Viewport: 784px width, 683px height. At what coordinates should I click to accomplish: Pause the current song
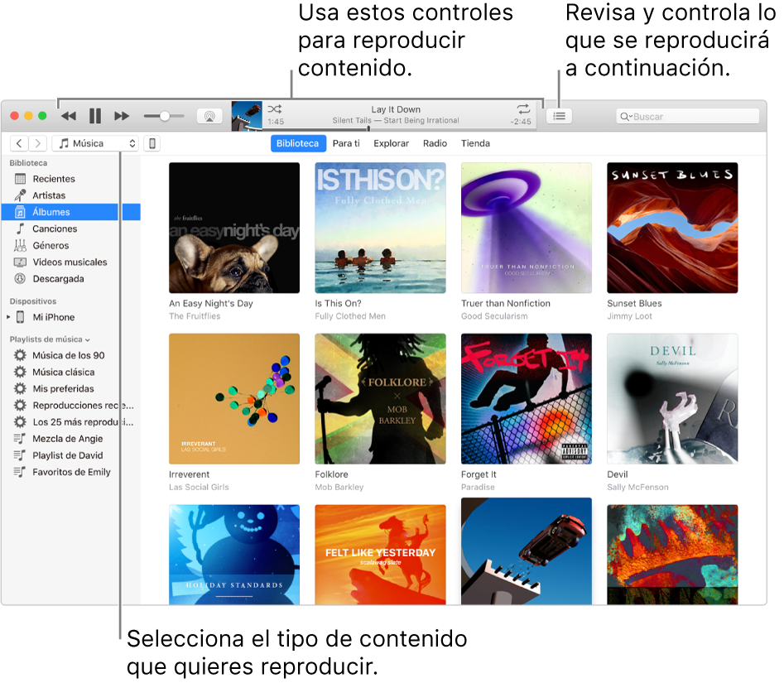[95, 116]
